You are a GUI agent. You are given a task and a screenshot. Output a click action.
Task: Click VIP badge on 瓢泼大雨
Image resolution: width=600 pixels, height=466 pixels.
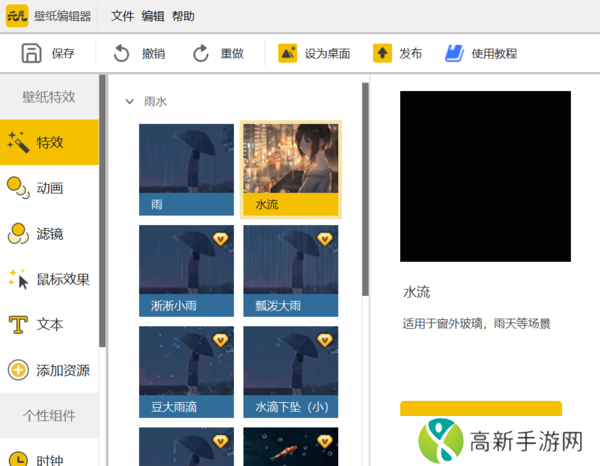click(325, 239)
